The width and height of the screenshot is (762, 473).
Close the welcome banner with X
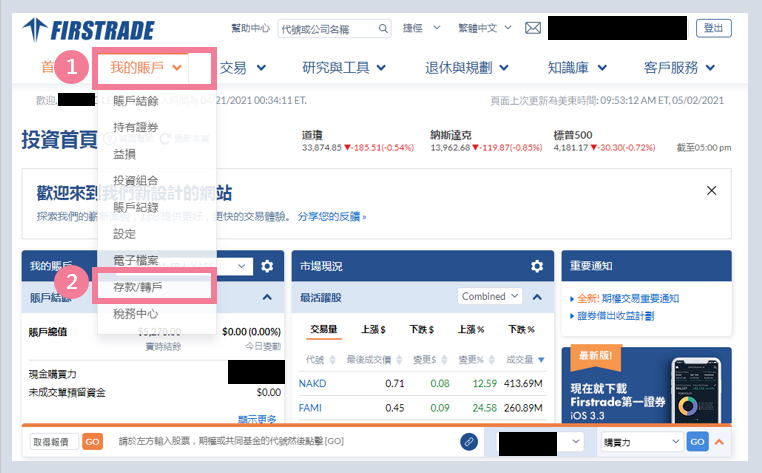(x=711, y=191)
